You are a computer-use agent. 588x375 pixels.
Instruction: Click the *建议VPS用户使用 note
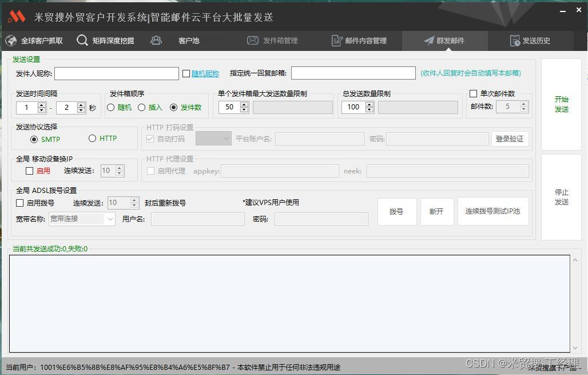pyautogui.click(x=271, y=202)
